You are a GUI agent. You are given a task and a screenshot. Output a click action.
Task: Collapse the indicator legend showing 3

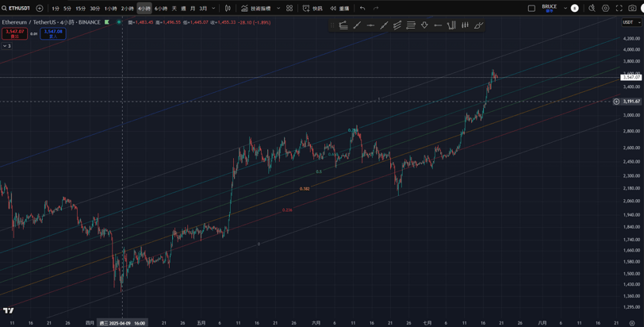(6, 46)
